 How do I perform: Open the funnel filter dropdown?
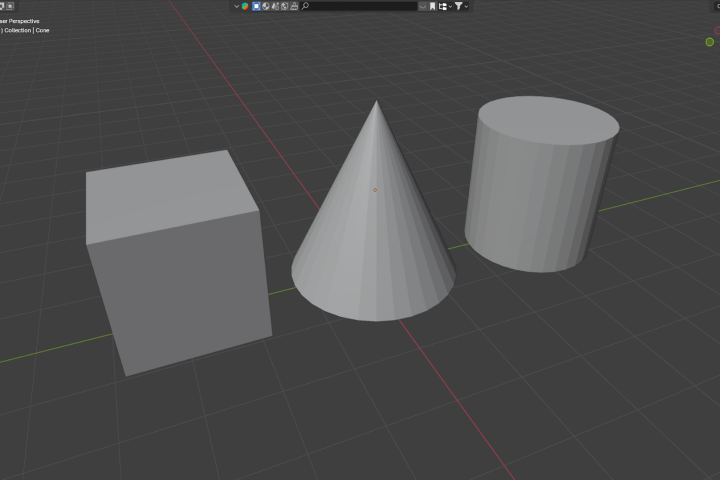point(461,6)
